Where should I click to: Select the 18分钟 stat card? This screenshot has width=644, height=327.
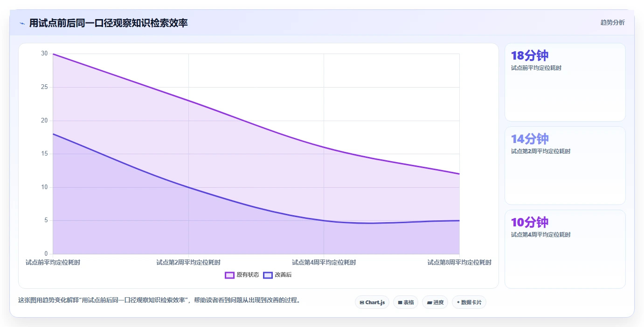click(565, 82)
